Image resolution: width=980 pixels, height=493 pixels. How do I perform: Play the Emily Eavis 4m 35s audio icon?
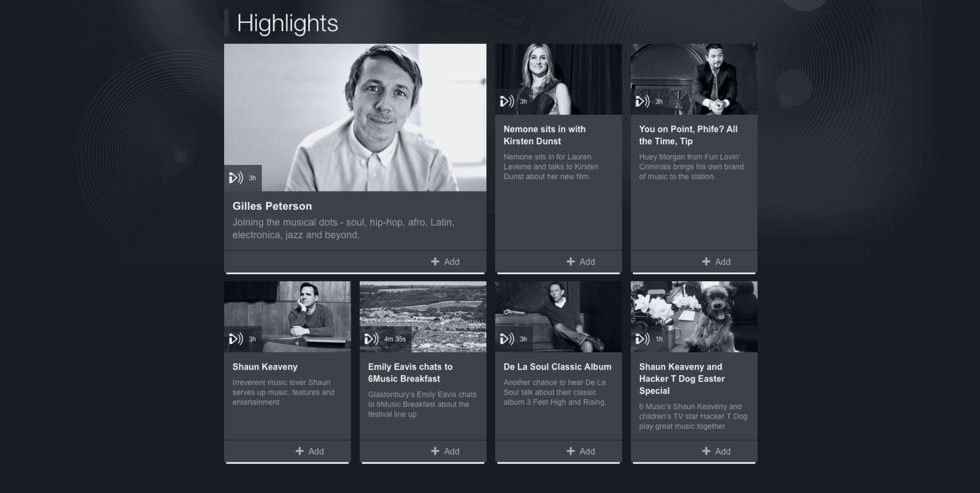pos(372,339)
